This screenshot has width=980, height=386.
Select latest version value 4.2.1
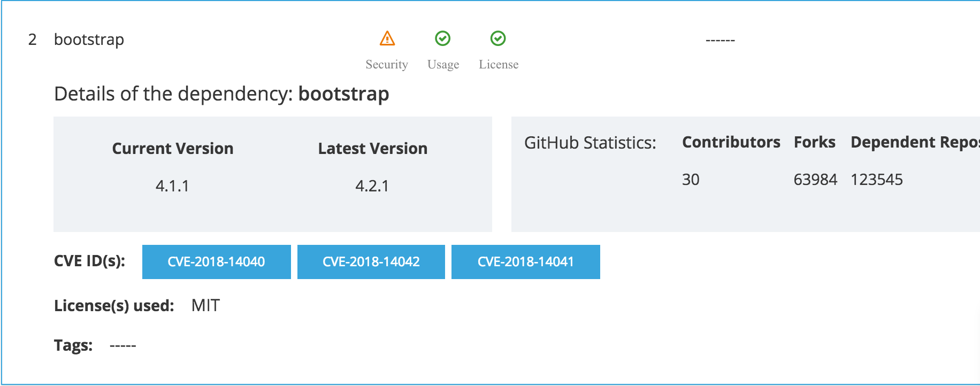tap(372, 186)
